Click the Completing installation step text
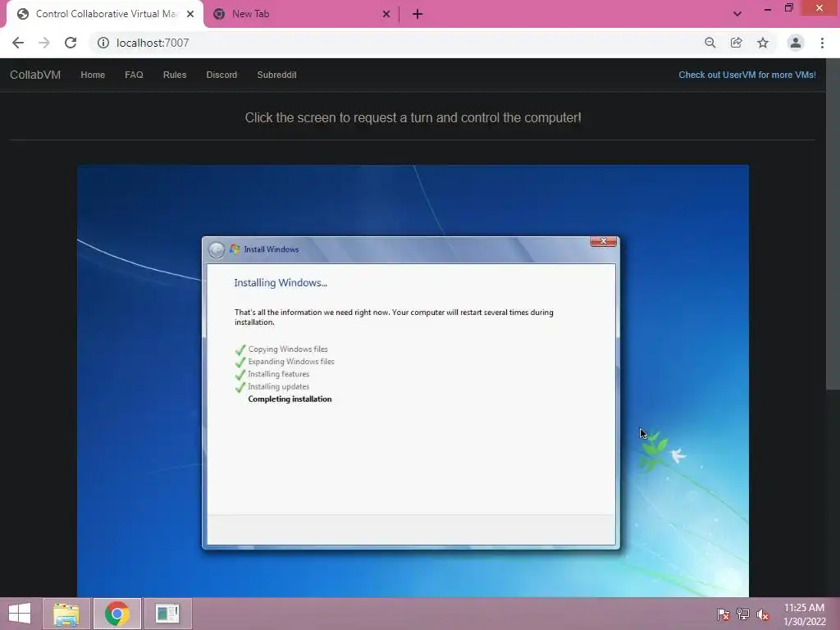This screenshot has height=630, width=840. tap(290, 399)
